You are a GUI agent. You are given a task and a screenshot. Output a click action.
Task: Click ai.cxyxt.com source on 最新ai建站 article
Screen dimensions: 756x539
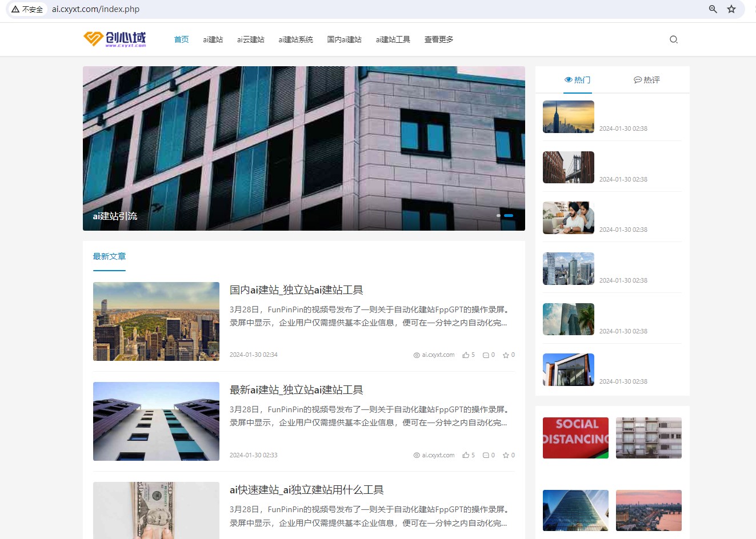434,455
